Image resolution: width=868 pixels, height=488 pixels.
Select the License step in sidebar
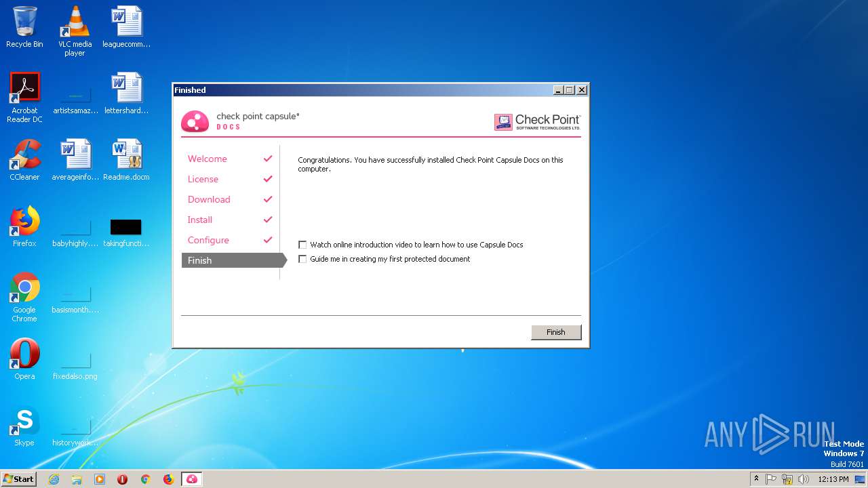pyautogui.click(x=203, y=179)
